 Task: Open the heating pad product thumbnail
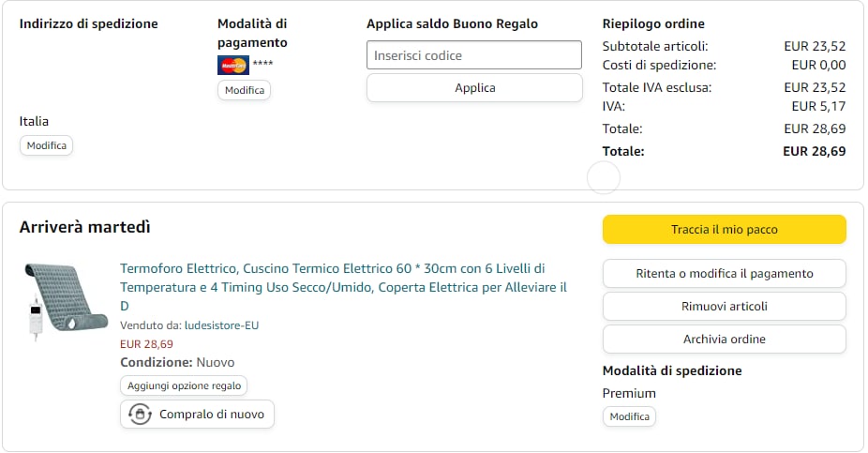[x=66, y=300]
